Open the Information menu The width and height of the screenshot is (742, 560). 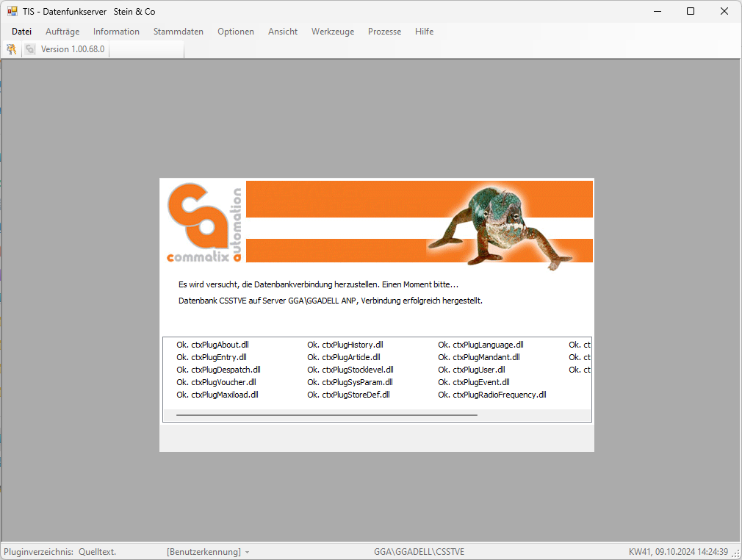click(x=116, y=32)
